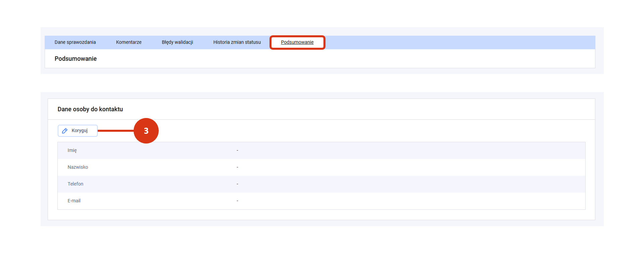Click the Dane osoby do kontaktu heading

[x=90, y=109]
